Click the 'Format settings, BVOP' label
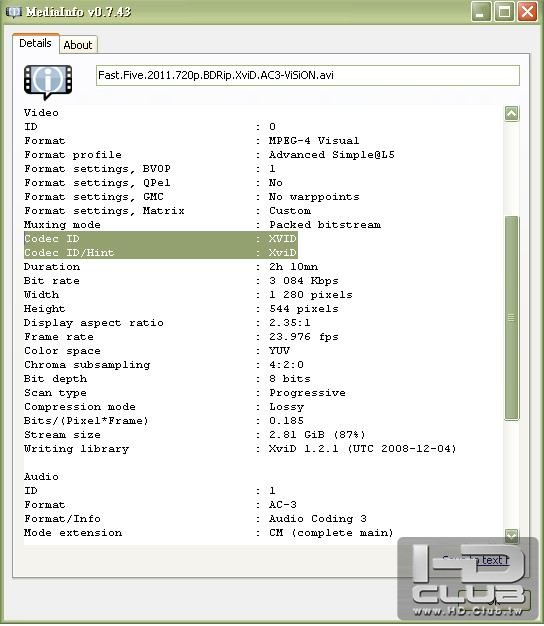The width and height of the screenshot is (544, 626). 97,169
